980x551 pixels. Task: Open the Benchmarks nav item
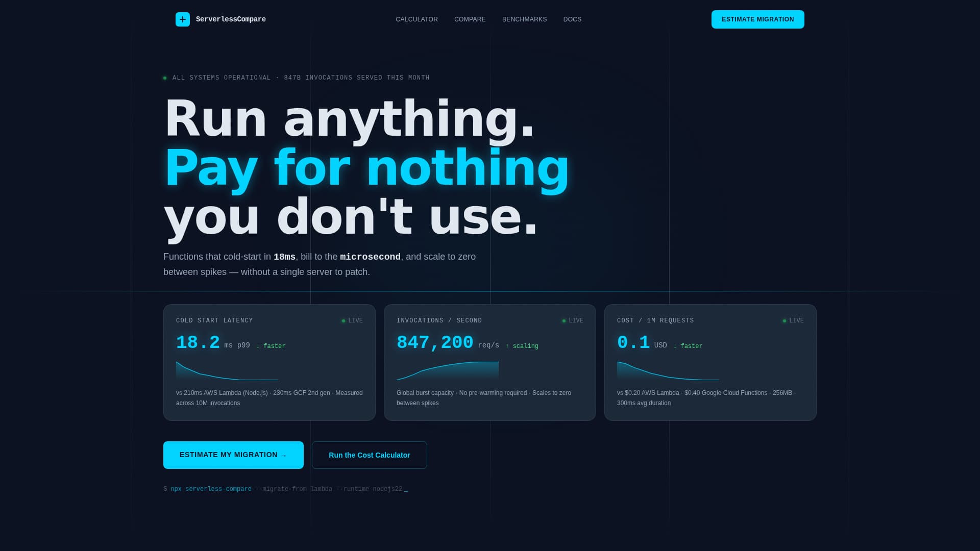[x=524, y=19]
